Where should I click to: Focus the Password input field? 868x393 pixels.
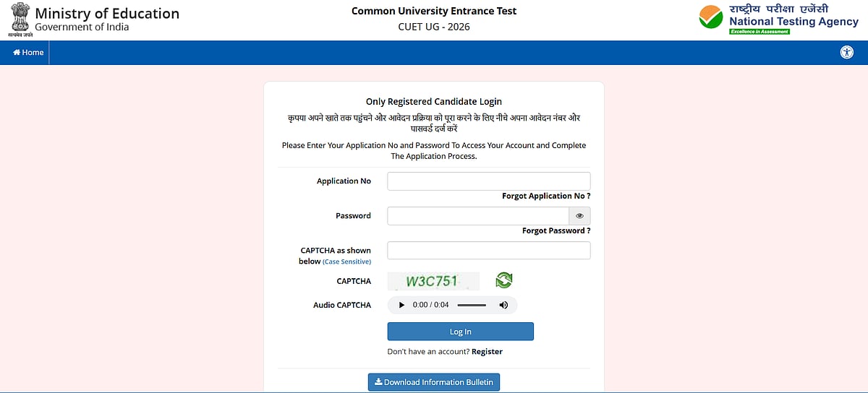coord(479,216)
